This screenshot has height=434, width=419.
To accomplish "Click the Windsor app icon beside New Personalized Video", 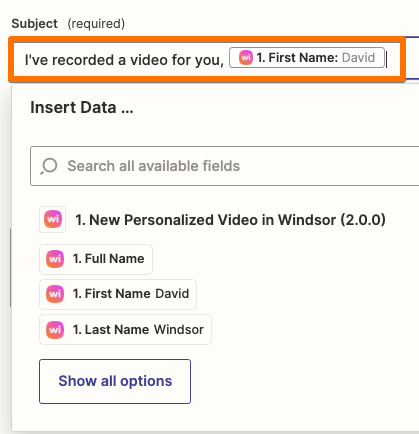I will tap(53, 219).
